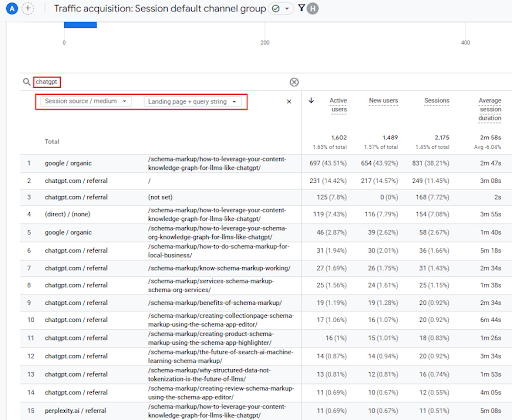Screen dimensions: 512x420
Task: Add a new comparison with plus icon
Action: pos(28,9)
